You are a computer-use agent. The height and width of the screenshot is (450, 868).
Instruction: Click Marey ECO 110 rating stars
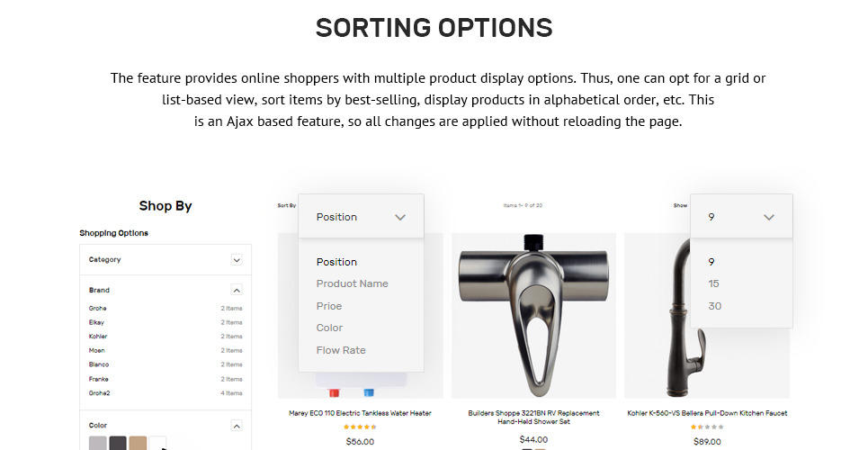click(x=360, y=427)
